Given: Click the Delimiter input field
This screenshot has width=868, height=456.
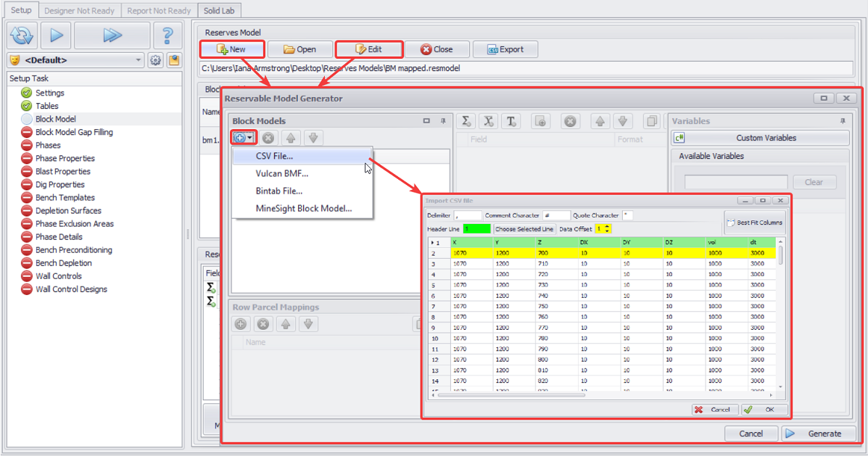Looking at the screenshot, I should [x=467, y=215].
